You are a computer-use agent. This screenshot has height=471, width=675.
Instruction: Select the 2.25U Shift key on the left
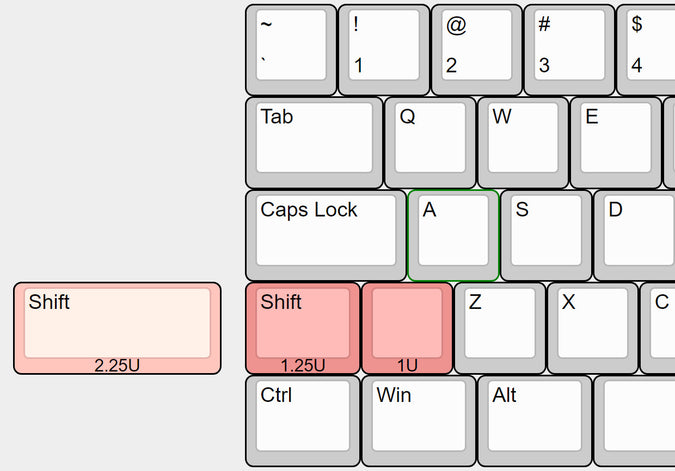coord(117,328)
